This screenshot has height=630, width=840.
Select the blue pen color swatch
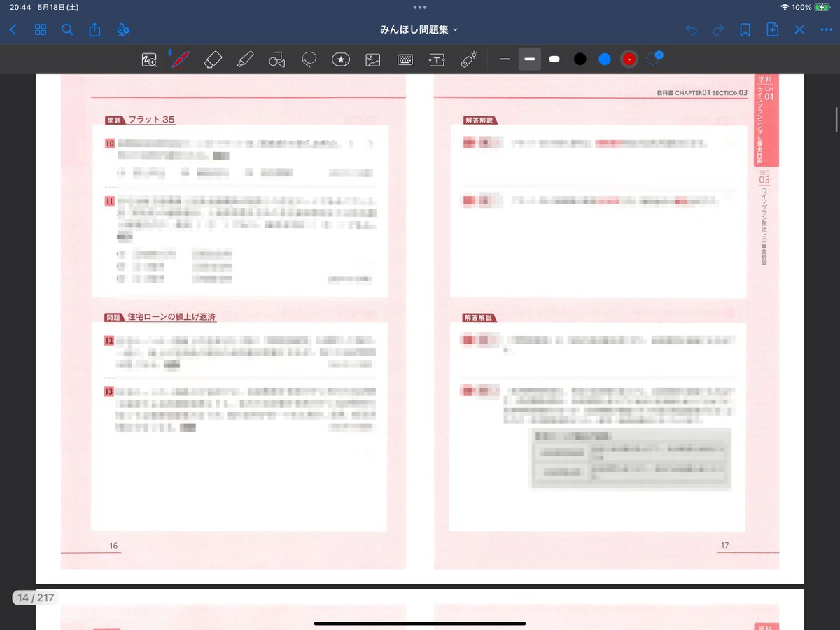click(x=604, y=59)
